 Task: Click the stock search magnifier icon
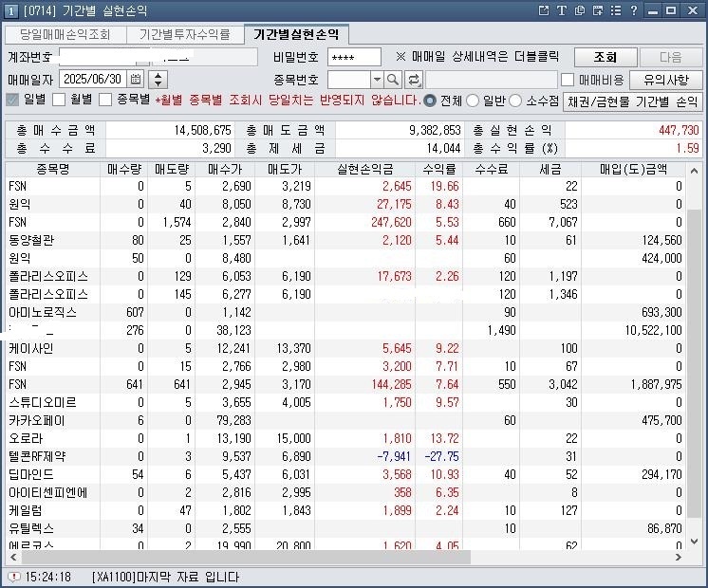[x=393, y=80]
